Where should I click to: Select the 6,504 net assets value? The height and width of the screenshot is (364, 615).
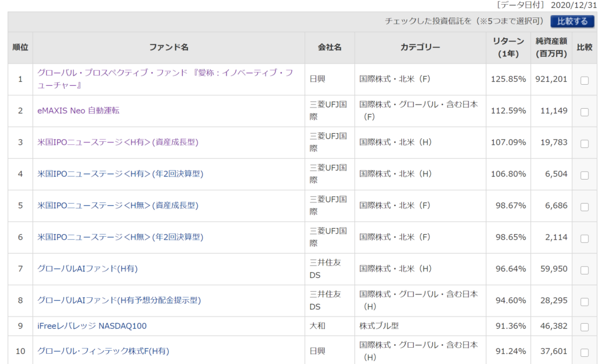pyautogui.click(x=556, y=174)
